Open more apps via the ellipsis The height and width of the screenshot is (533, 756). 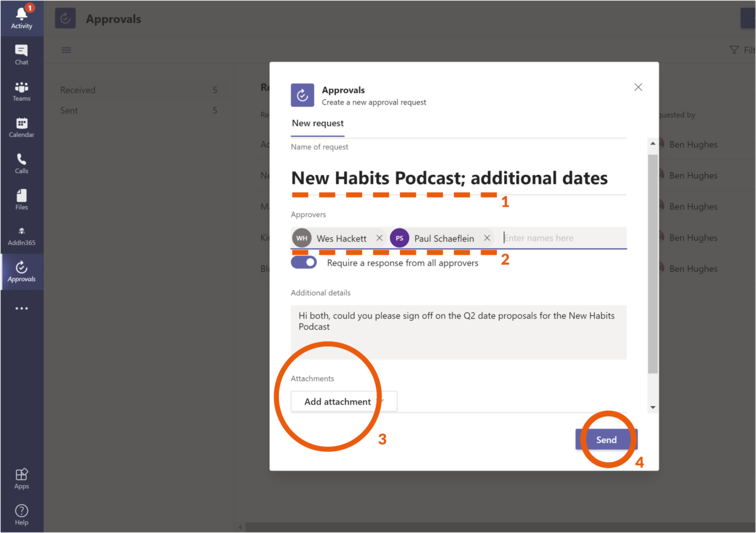pos(21,308)
